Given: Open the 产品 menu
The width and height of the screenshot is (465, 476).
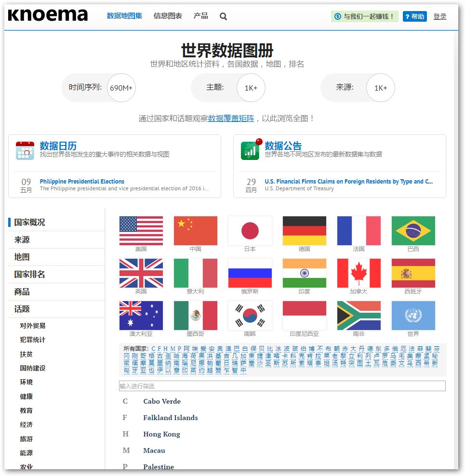Looking at the screenshot, I should (x=200, y=16).
